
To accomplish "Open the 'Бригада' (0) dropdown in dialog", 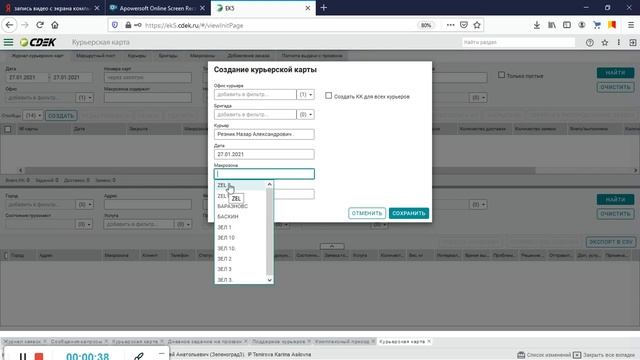I will 305,114.
